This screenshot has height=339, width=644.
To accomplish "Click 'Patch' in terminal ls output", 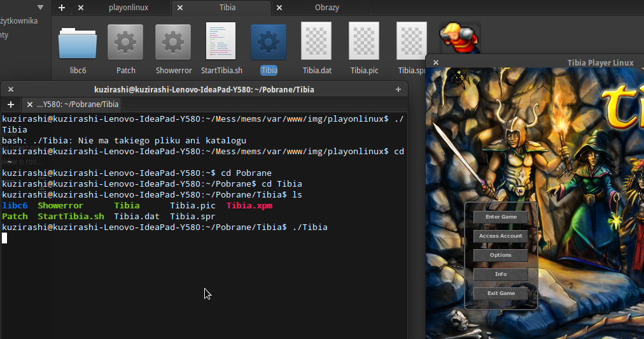I will click(x=15, y=217).
